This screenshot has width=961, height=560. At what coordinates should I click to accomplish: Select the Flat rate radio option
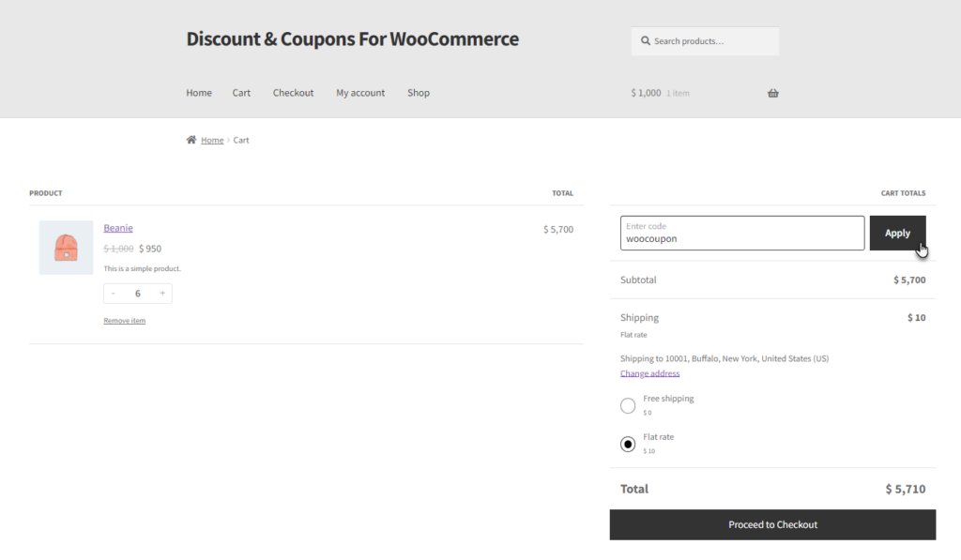(x=628, y=445)
